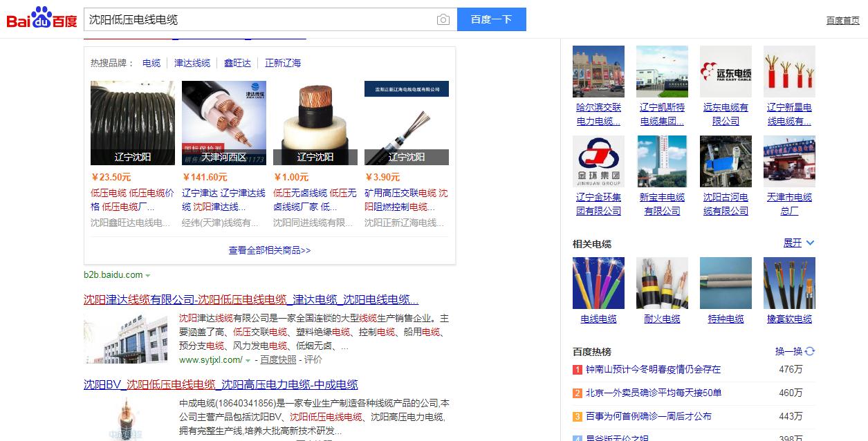Select 津达线缆 hot brand link
Viewport: 868px width, 441px height.
click(192, 63)
